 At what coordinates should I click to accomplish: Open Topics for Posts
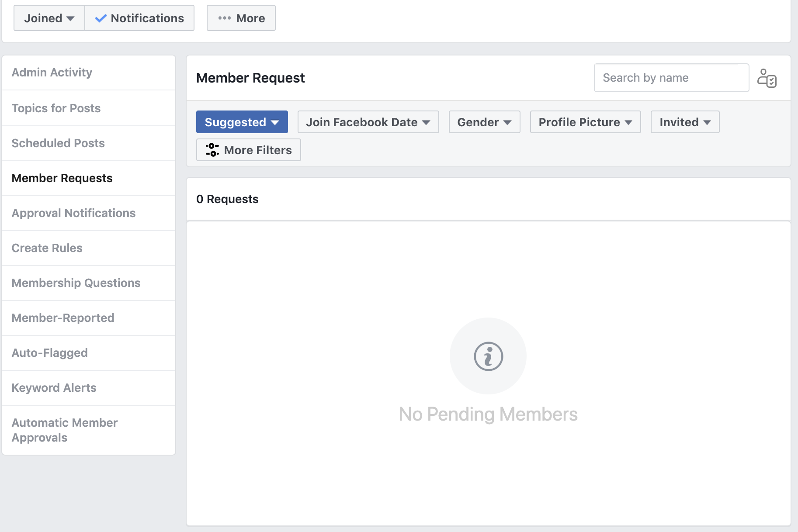(56, 108)
